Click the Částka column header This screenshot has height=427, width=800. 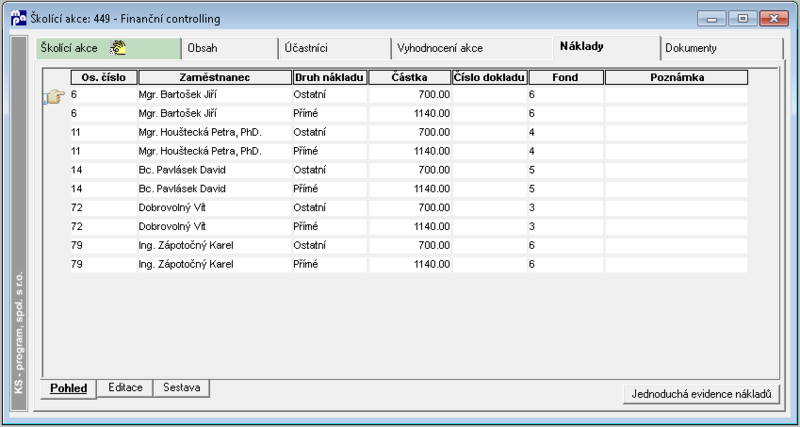click(409, 78)
